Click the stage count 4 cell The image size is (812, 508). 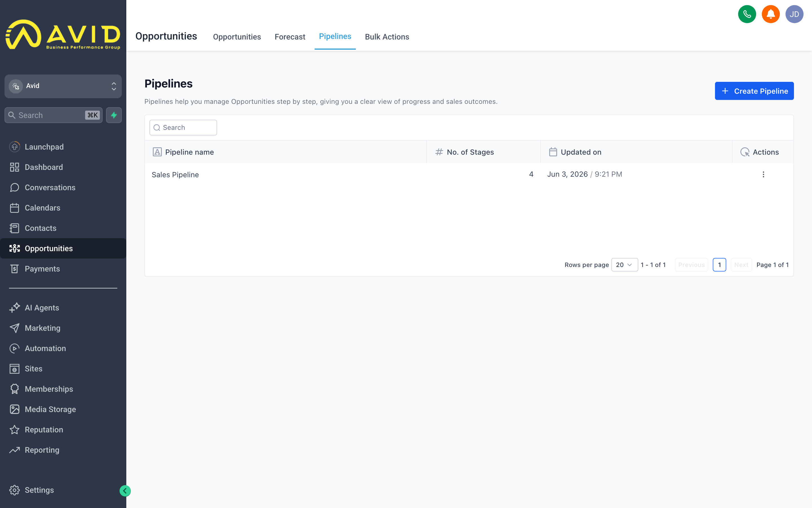(531, 174)
